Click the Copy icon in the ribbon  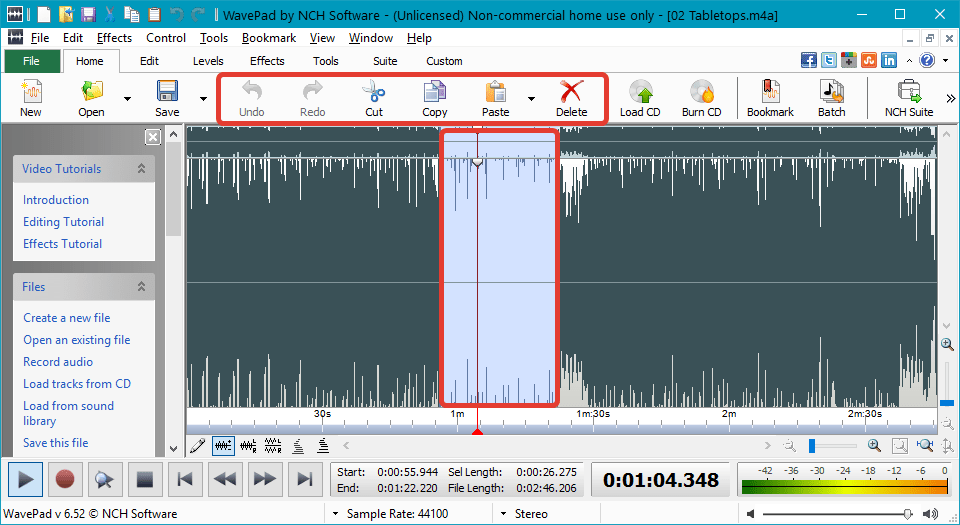coord(435,92)
